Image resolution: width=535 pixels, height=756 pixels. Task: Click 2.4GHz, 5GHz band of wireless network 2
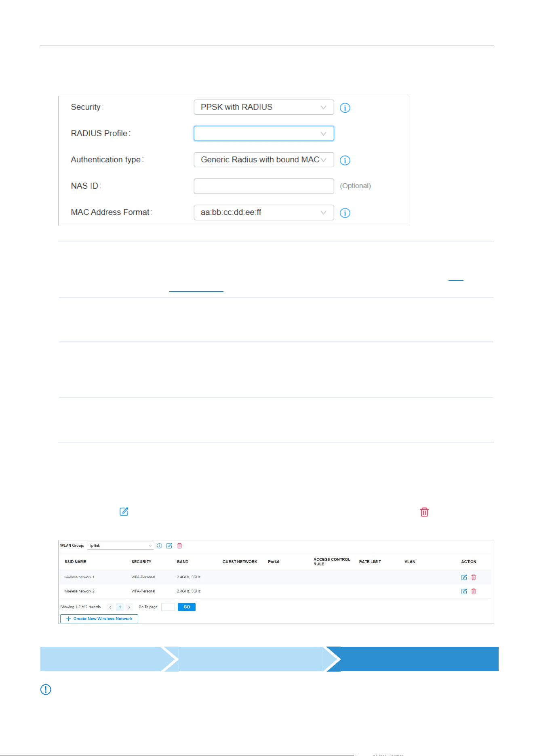point(189,591)
